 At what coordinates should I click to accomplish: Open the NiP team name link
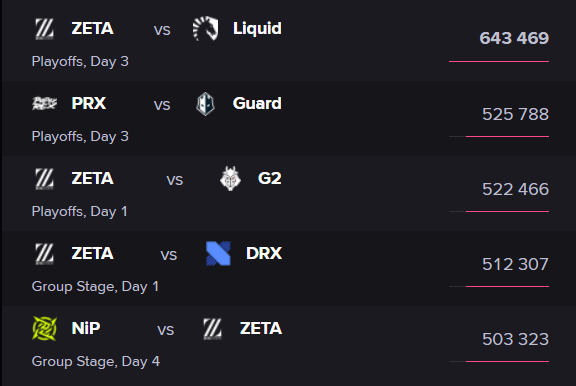(x=86, y=328)
